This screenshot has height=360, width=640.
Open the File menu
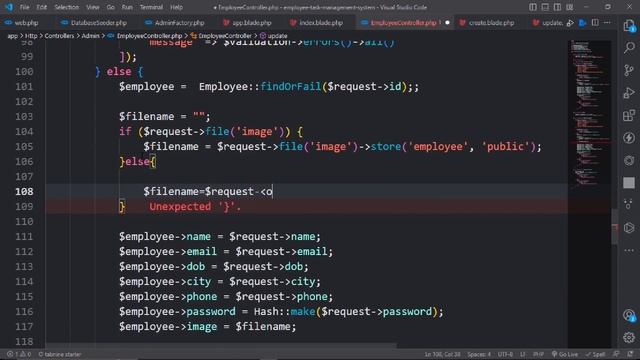coord(24,7)
